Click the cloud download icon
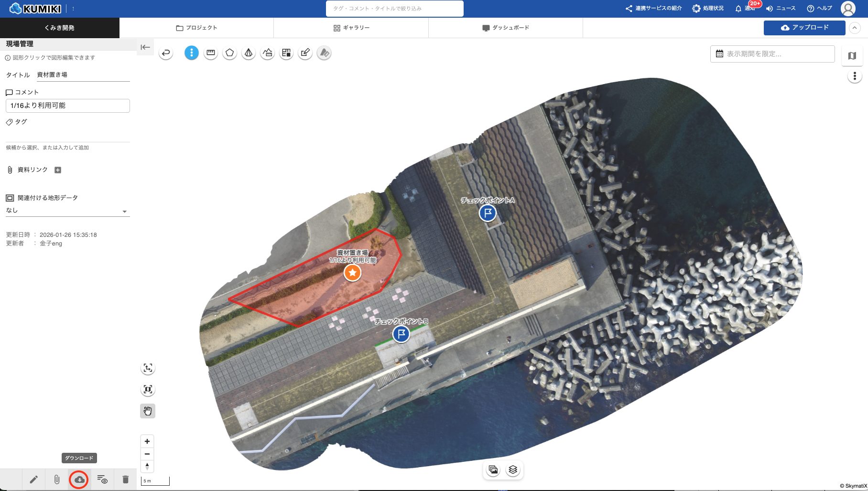 [79, 480]
